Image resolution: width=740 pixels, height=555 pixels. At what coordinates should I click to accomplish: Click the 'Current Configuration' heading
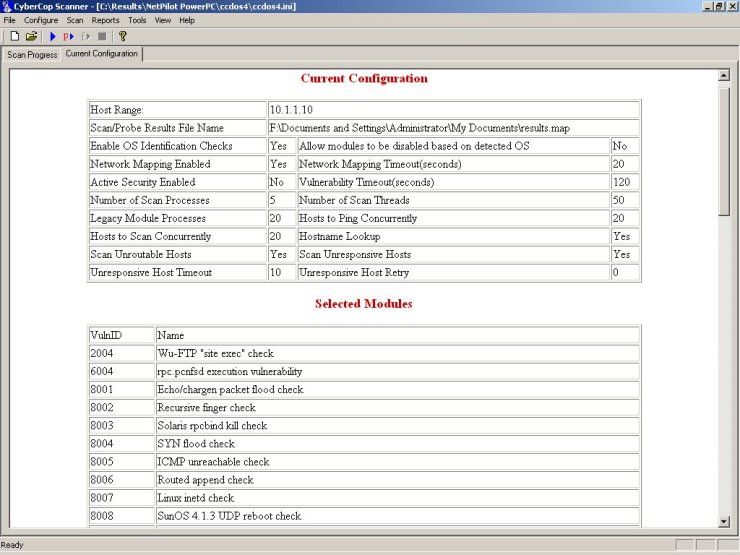pos(364,78)
